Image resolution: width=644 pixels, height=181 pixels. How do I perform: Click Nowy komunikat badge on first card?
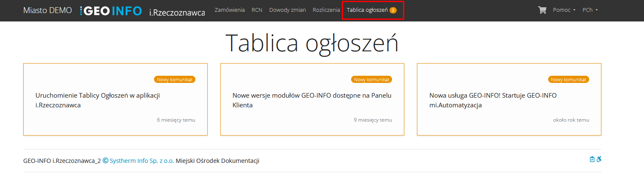[175, 80]
